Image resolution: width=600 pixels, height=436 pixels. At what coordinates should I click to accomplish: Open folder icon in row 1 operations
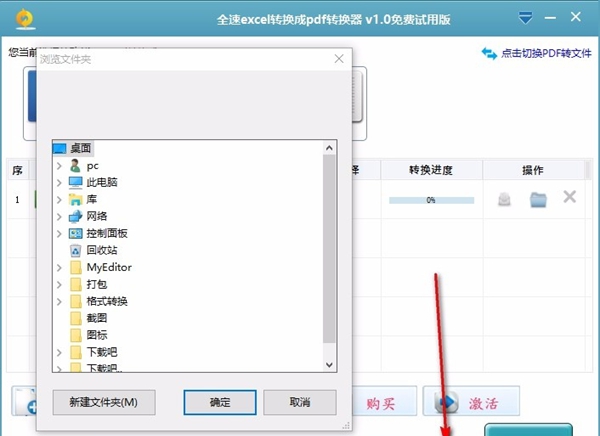pyautogui.click(x=538, y=199)
